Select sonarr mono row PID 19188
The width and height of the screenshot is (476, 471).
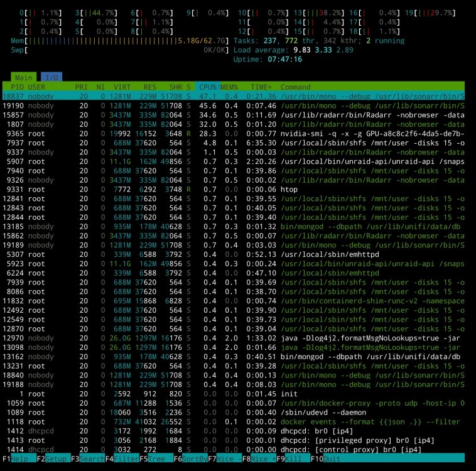pos(234,384)
